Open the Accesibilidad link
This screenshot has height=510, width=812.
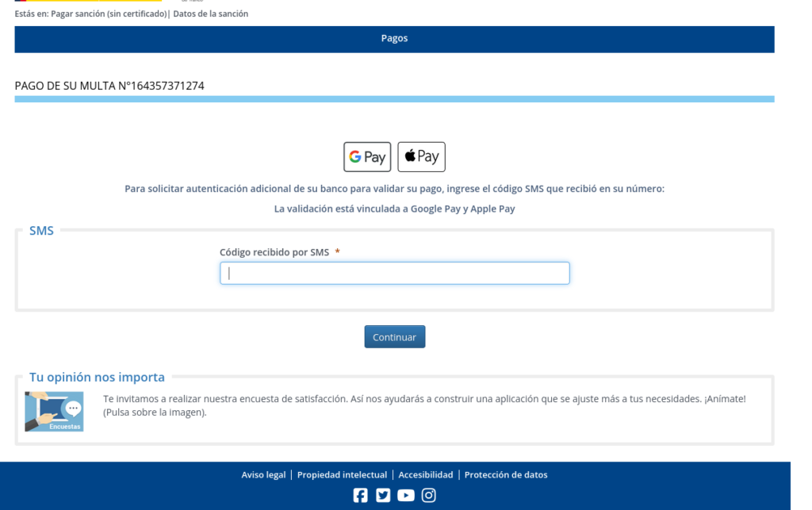point(426,475)
